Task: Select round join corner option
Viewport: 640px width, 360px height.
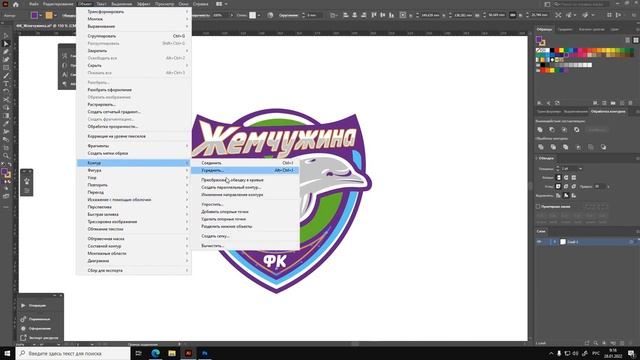Action: coord(566,187)
